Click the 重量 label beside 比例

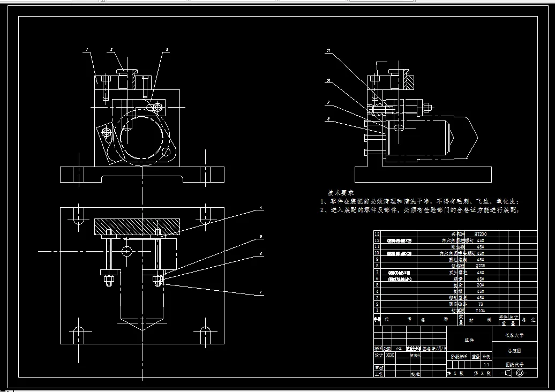[x=476, y=357]
